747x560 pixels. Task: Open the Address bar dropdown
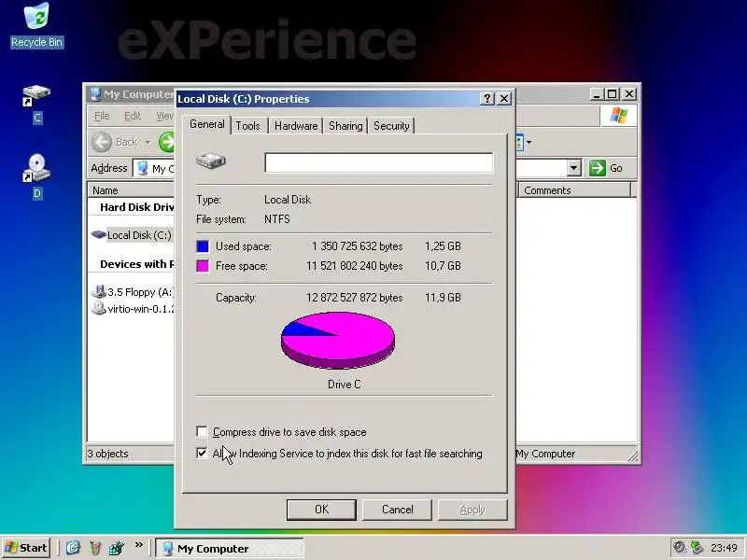tap(574, 168)
